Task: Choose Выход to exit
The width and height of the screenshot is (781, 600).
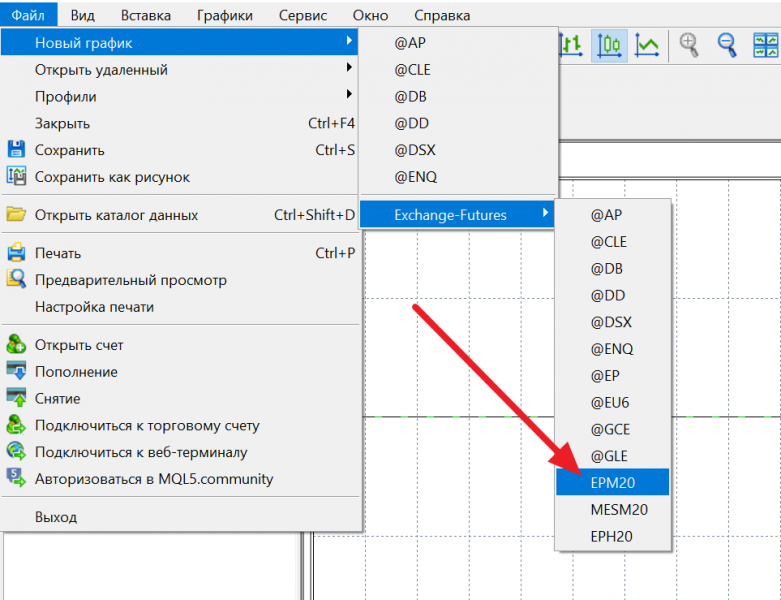Action: [x=179, y=517]
